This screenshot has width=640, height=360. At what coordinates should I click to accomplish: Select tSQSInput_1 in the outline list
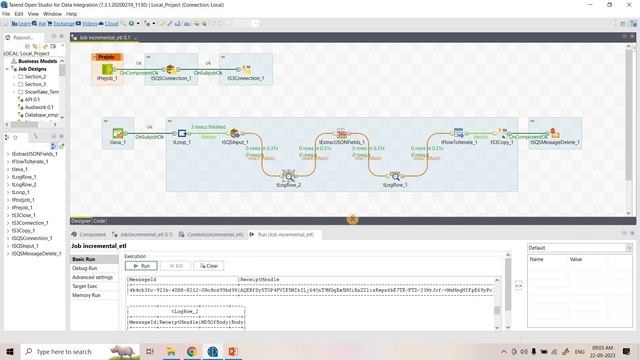coord(25,246)
